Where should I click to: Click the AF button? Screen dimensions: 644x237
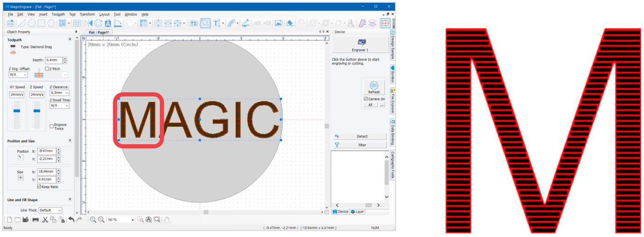(370, 105)
